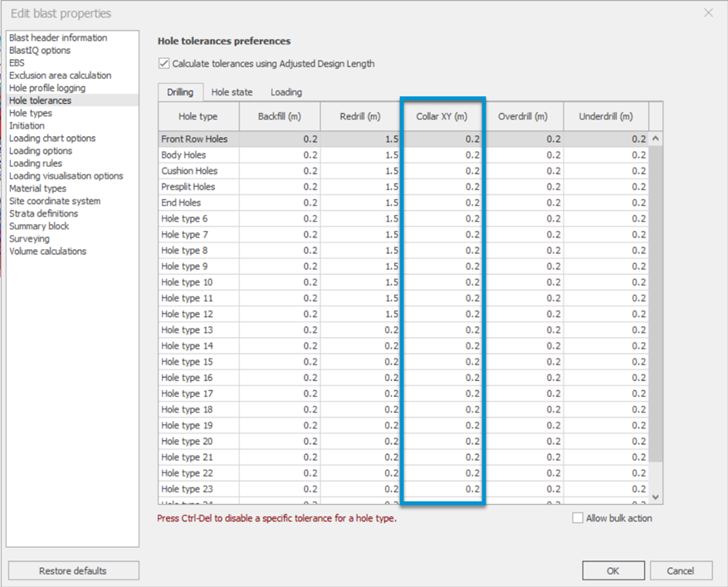Select Loading options in the sidebar

point(72,150)
